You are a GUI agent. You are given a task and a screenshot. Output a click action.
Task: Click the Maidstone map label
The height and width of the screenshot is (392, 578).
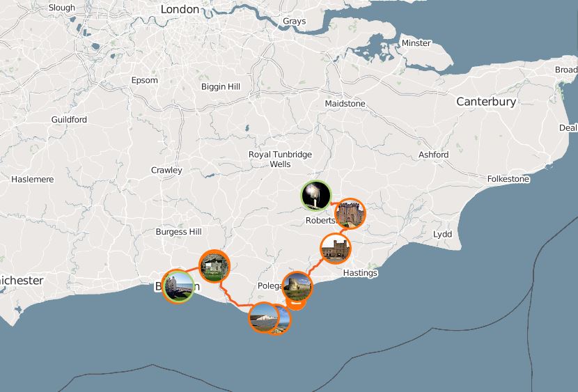coord(345,104)
